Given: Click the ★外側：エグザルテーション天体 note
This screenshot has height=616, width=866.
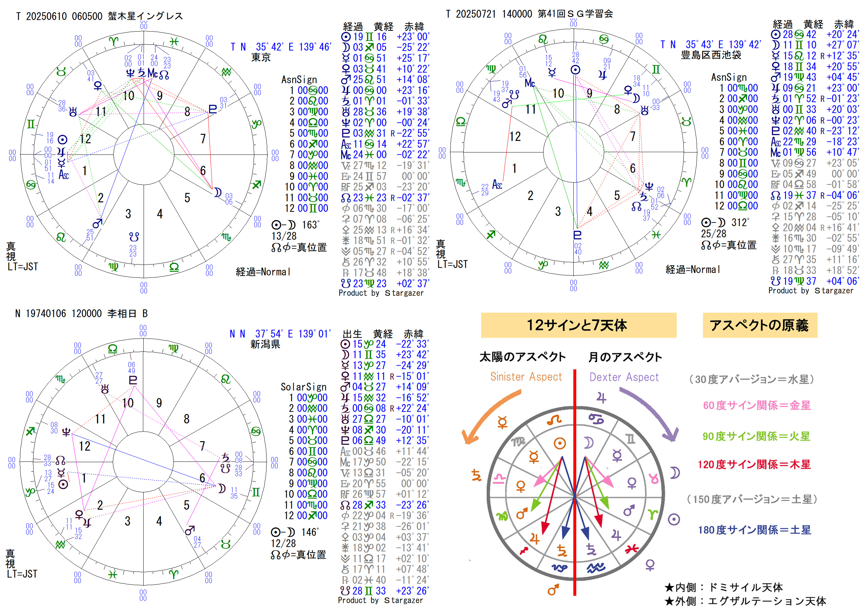Looking at the screenshot, I should pyautogui.click(x=745, y=601).
